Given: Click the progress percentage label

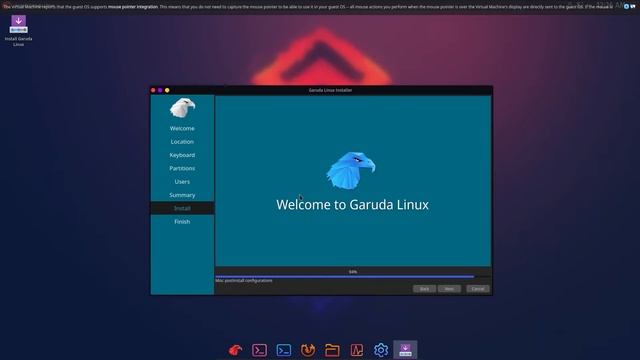Looking at the screenshot, I should pos(353,271).
